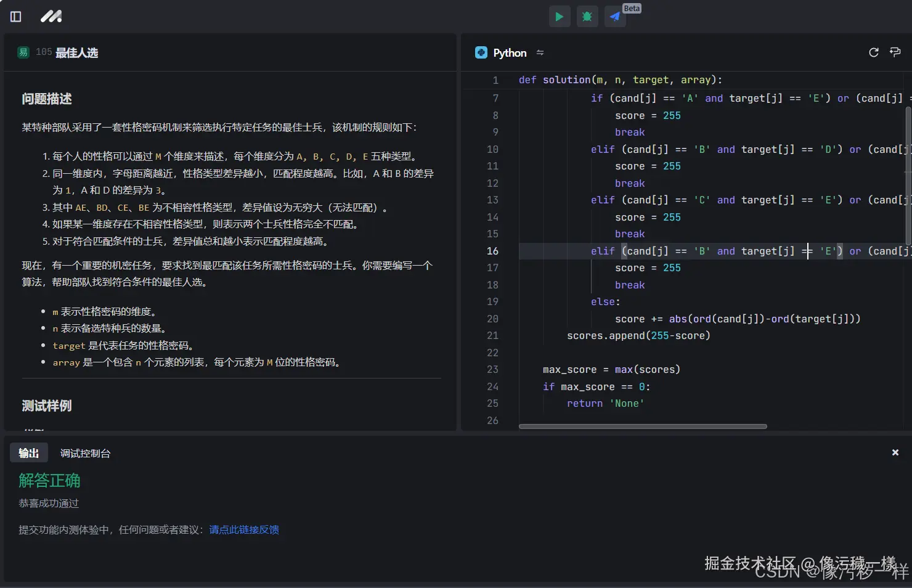The image size is (912, 588).
Task: Click problem number 105
Action: pyautogui.click(x=44, y=52)
